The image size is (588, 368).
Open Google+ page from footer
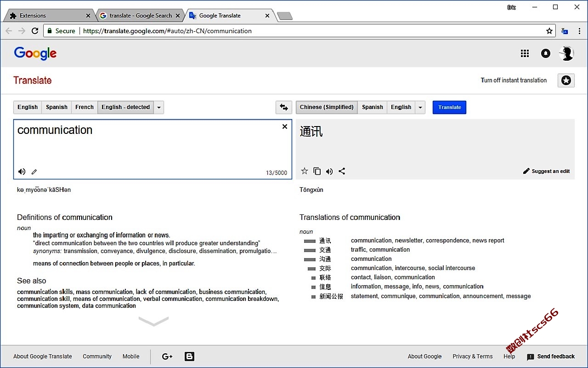point(167,356)
